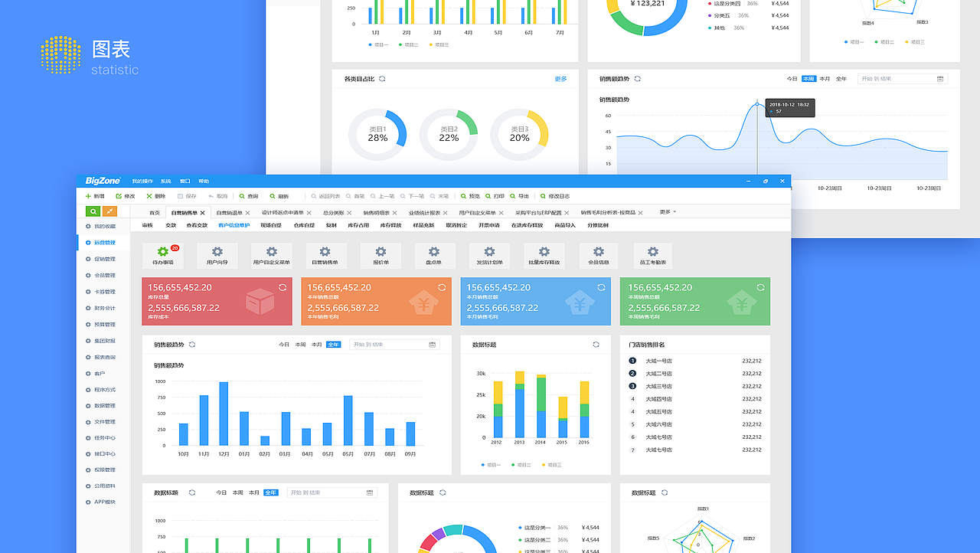Refresh the red 库存总量 card
Image resolution: width=980 pixels, height=553 pixels.
click(283, 287)
